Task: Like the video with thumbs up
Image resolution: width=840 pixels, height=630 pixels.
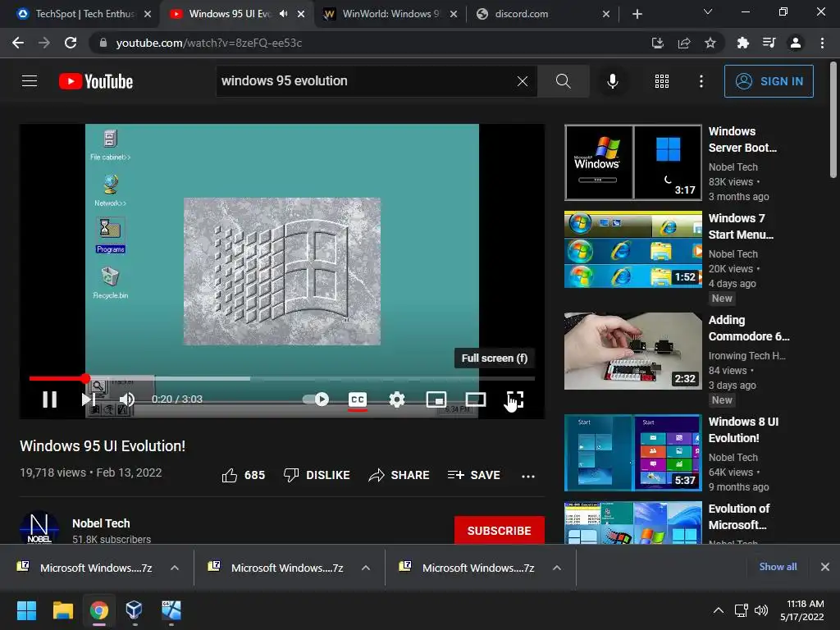Action: click(x=243, y=475)
